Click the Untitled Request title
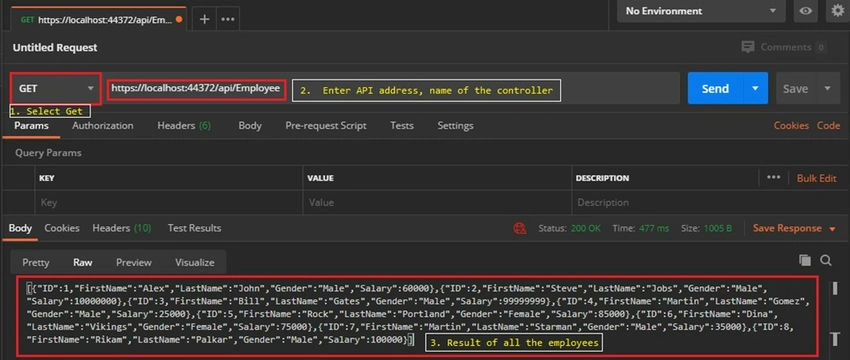The width and height of the screenshot is (850, 360). tap(55, 48)
